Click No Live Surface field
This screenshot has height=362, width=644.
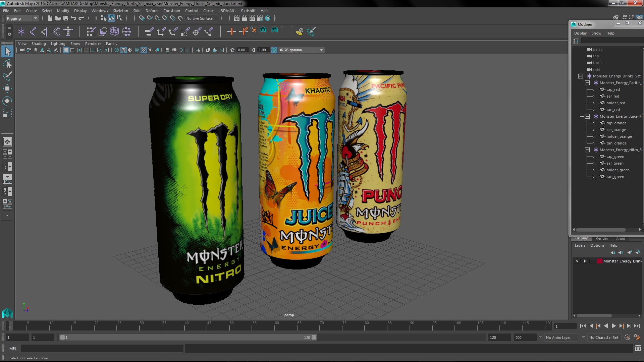(x=201, y=18)
